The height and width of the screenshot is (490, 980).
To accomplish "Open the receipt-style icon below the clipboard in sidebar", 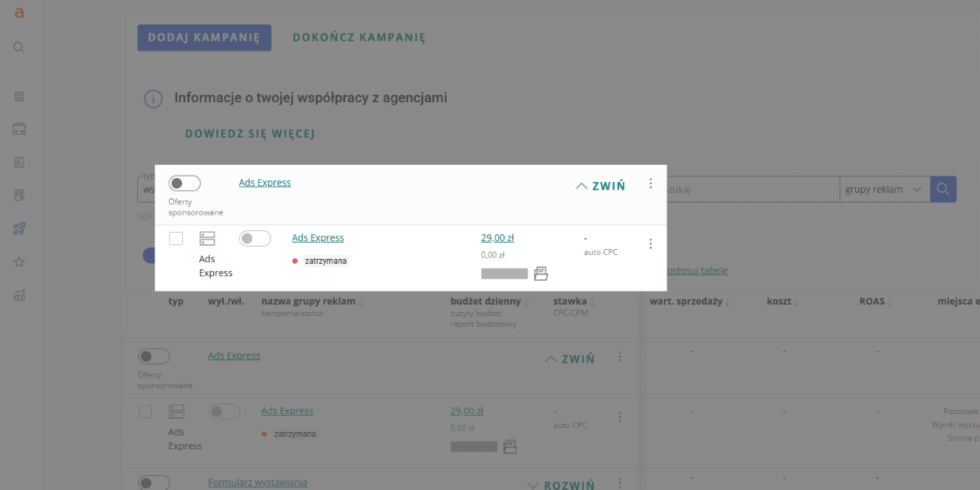I will coord(20,195).
